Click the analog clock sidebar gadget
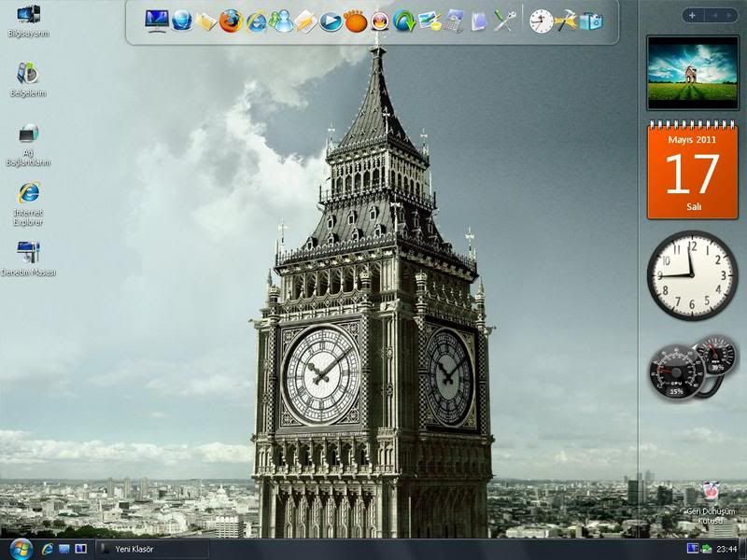The height and width of the screenshot is (560, 747). 692,275
